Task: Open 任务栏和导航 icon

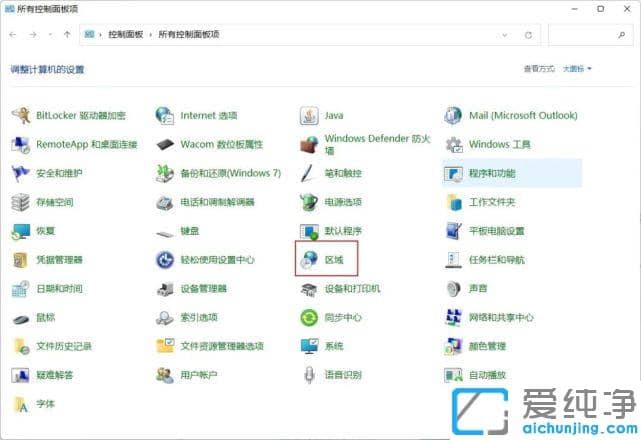Action: [x=453, y=260]
